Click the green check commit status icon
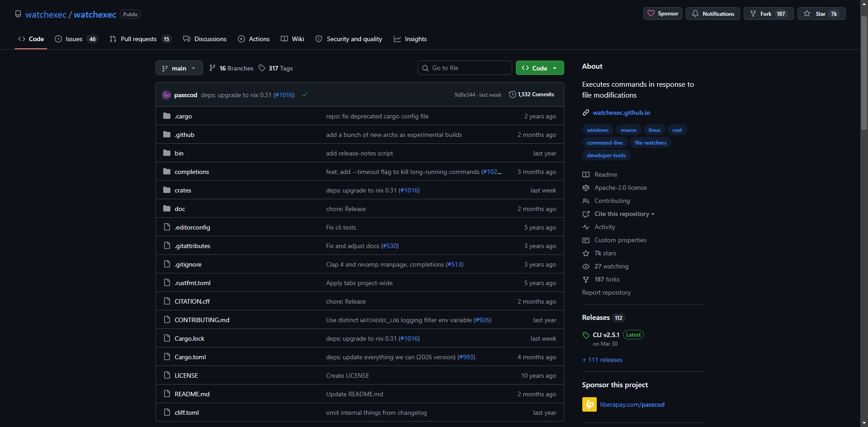The width and height of the screenshot is (868, 427). (x=305, y=95)
